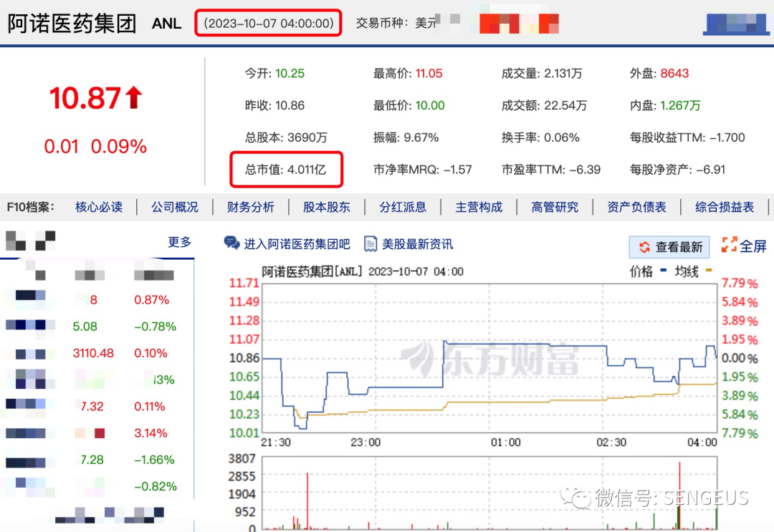Click the 均线 legend marker
The height and width of the screenshot is (532, 774).
coord(709,270)
